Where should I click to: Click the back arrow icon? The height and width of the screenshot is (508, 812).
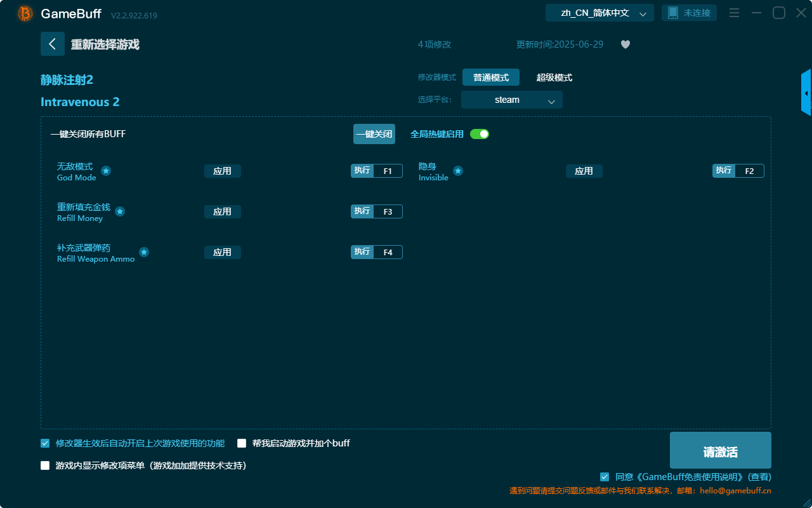tap(53, 44)
